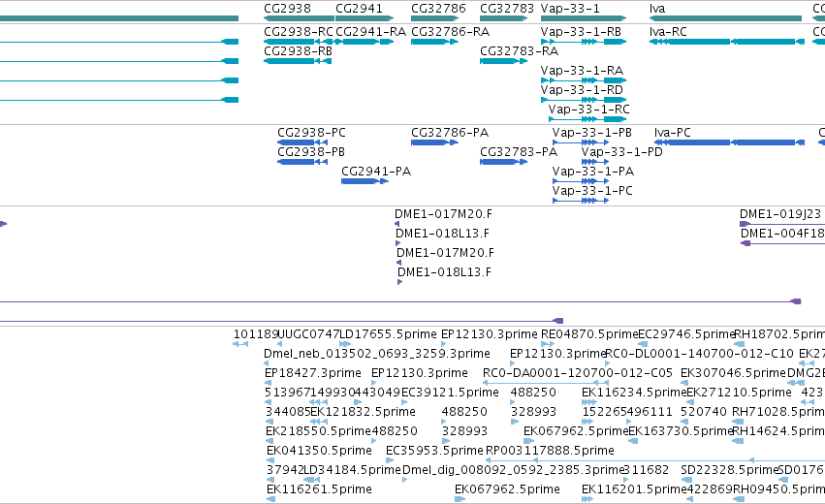Select transcript Vap-33-1-RB
The image size is (825, 504).
point(581,32)
